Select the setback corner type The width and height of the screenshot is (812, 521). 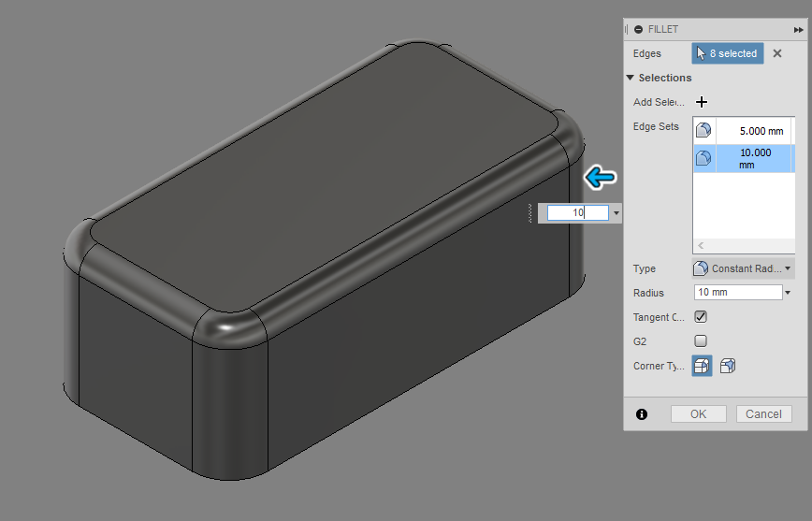pyautogui.click(x=728, y=366)
